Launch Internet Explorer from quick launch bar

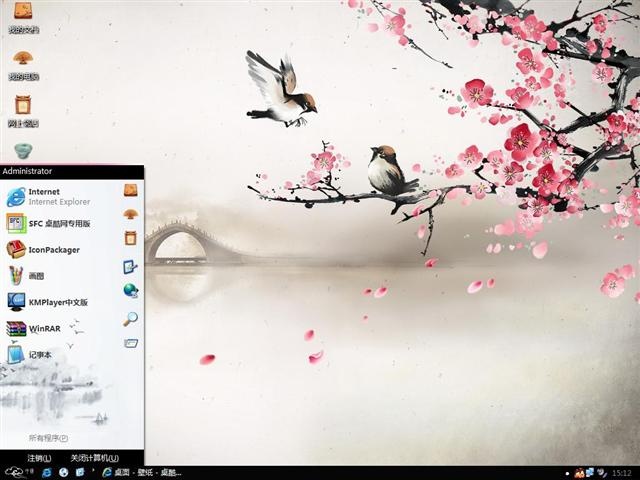[x=47, y=472]
